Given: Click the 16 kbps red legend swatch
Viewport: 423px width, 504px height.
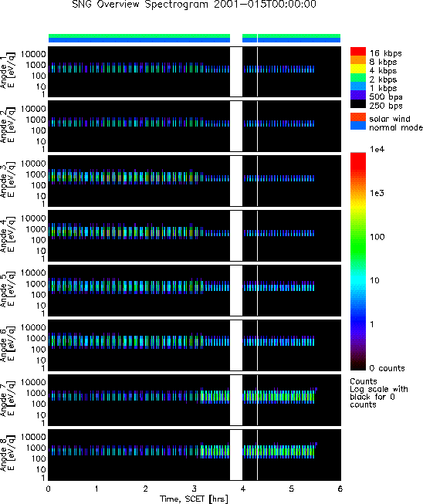Looking at the screenshot, I should 358,52.
